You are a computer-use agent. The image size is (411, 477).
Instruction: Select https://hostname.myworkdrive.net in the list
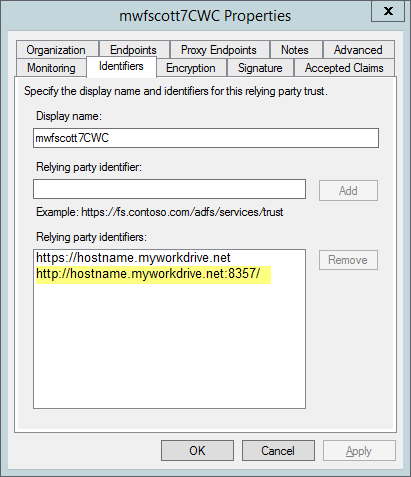click(x=133, y=258)
